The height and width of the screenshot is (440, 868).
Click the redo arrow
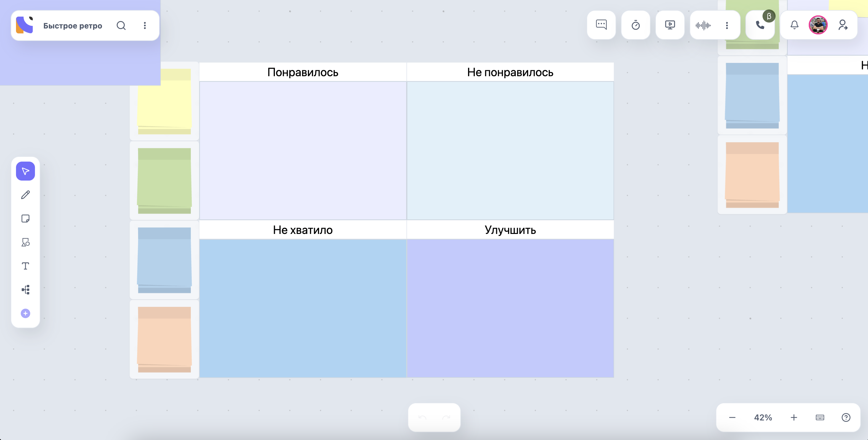446,417
